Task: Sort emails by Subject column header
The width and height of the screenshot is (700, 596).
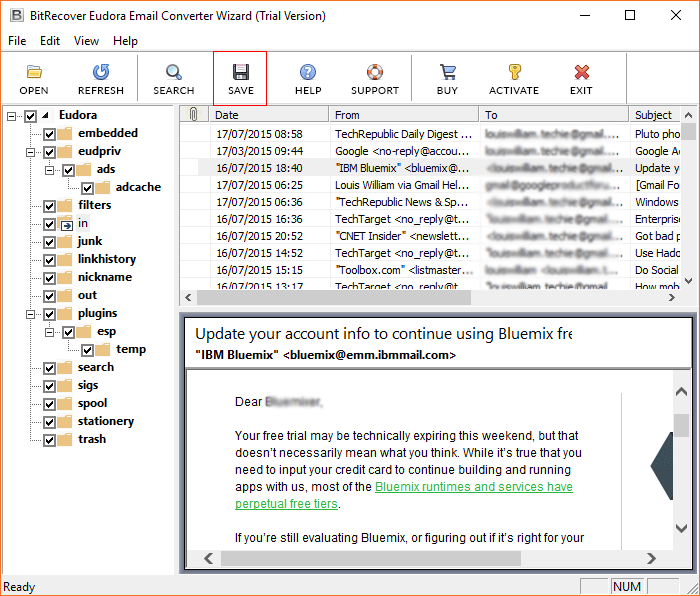Action: pos(654,115)
